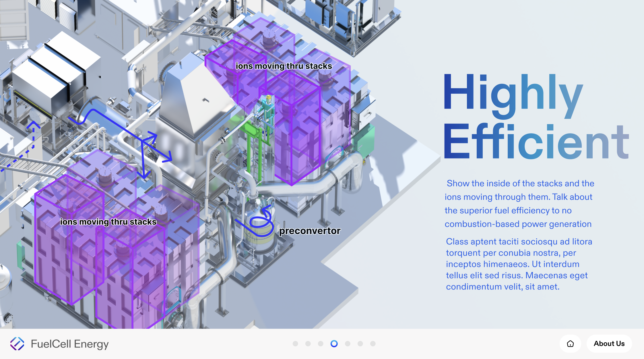Click the upper 'ions moving thru stacks' label
The width and height of the screenshot is (644, 359).
[284, 66]
